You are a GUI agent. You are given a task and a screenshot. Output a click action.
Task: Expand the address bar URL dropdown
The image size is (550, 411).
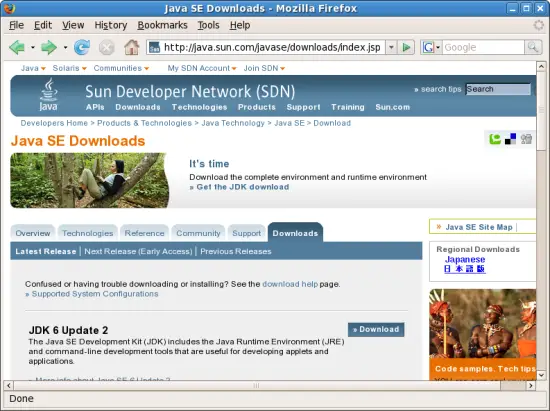(391, 47)
